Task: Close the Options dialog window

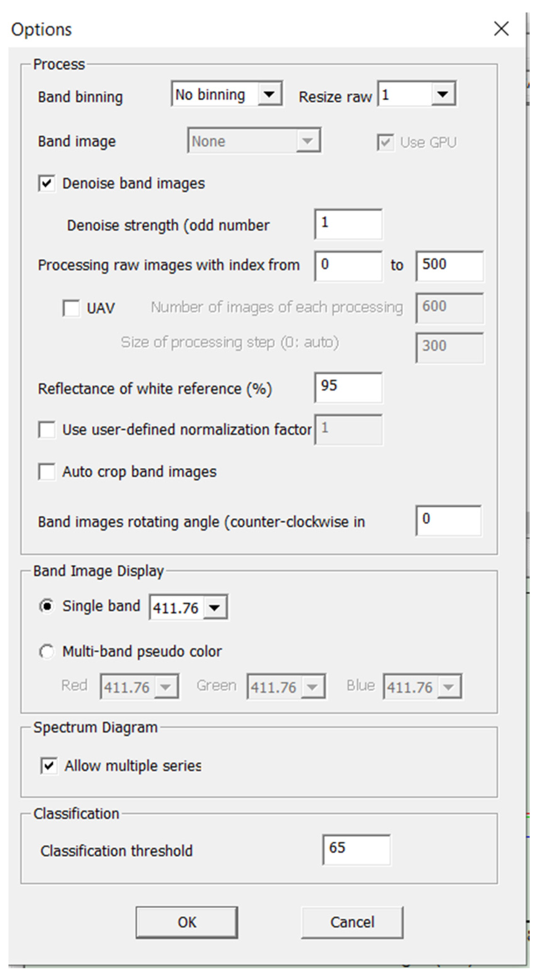Action: pos(501,28)
